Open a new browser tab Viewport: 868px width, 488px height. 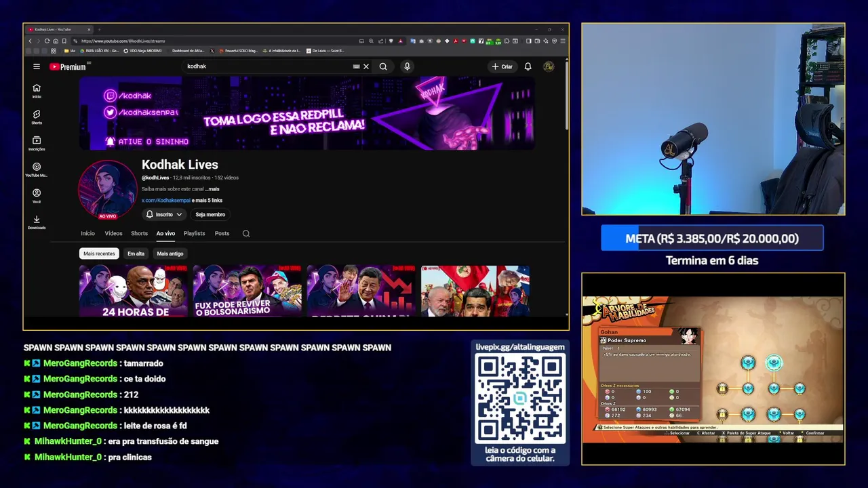point(99,29)
